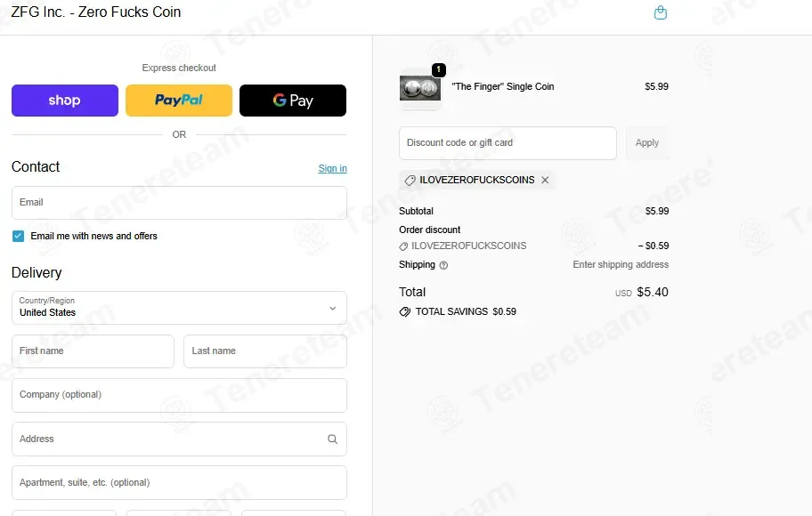This screenshot has height=516, width=812.
Task: Apply the discount code button
Action: pos(646,143)
